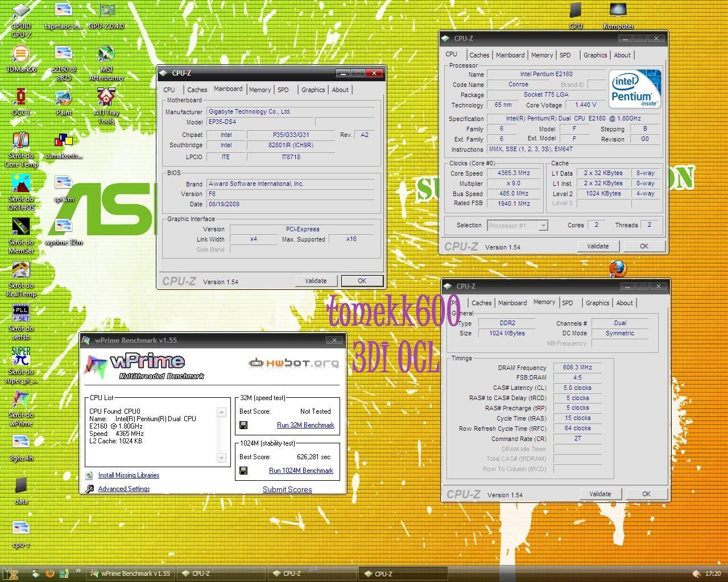Click Validate in CPU info window
Image resolution: width=728 pixels, height=582 pixels.
click(x=598, y=246)
